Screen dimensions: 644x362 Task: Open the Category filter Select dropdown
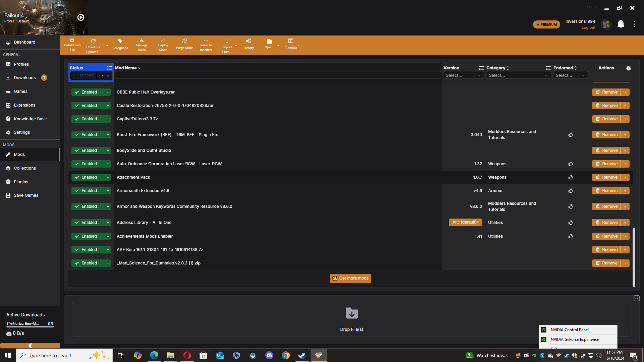(x=518, y=75)
